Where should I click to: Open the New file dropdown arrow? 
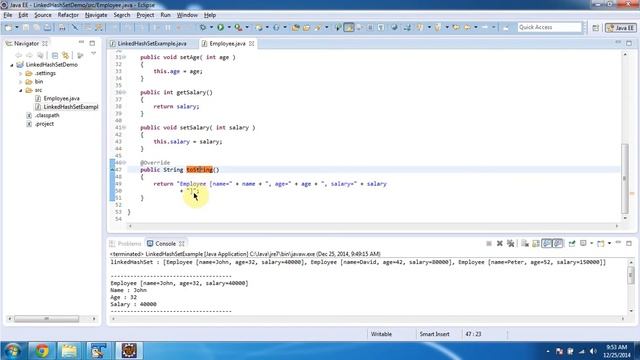tap(17, 27)
